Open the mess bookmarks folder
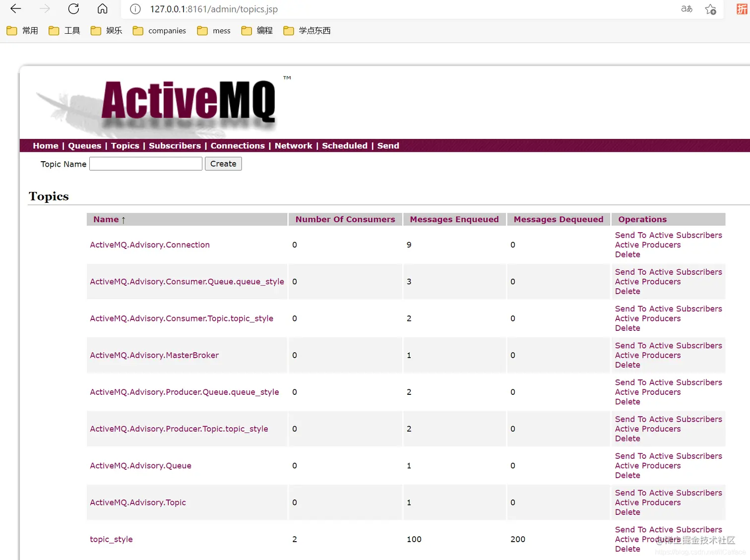 (x=214, y=31)
